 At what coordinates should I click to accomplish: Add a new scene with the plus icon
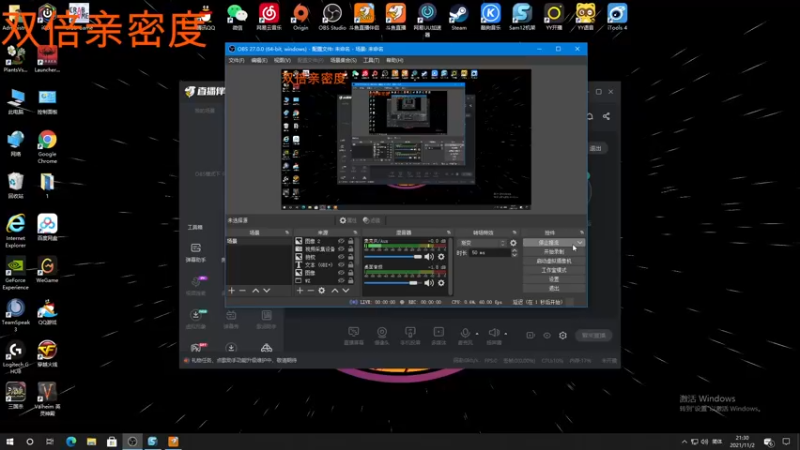click(232, 290)
